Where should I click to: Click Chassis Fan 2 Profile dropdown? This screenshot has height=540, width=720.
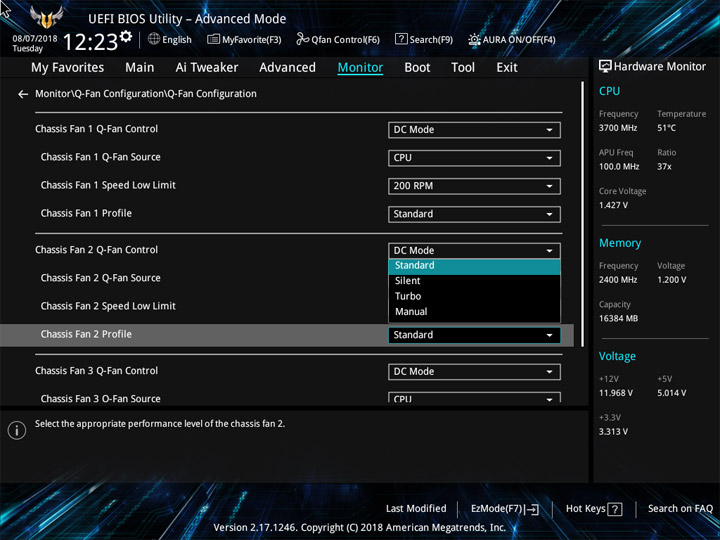(474, 335)
